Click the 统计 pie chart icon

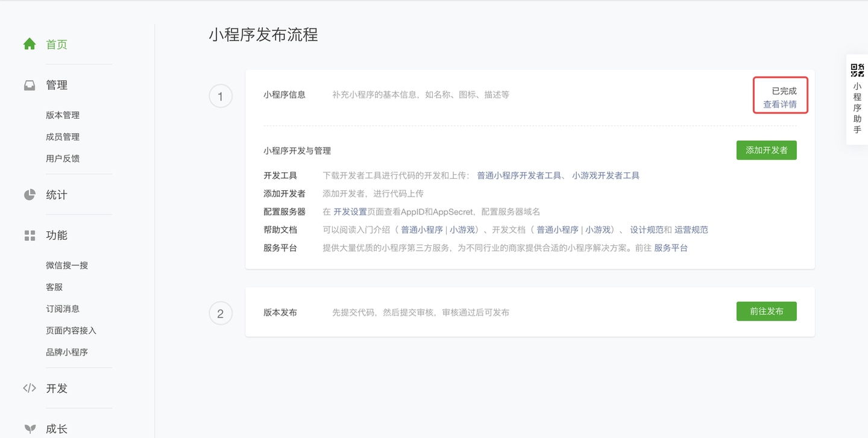click(30, 195)
